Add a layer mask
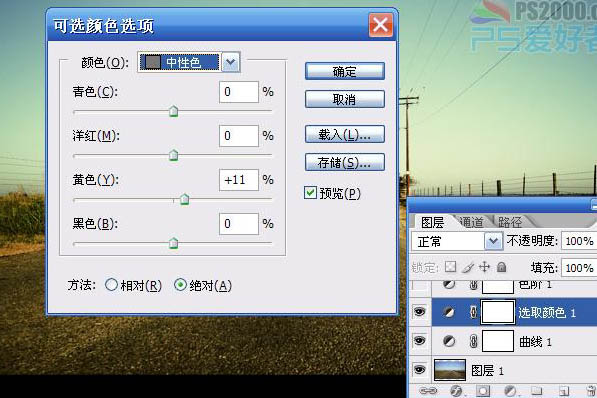 point(483,390)
